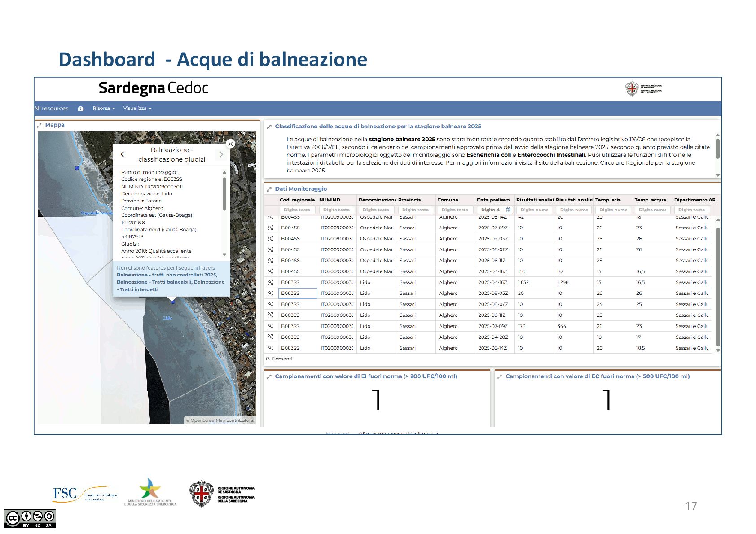
Task: Zoom to Lido row with result 1.652
Action: point(270,282)
